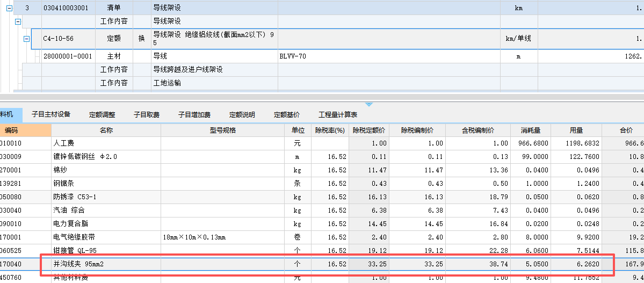Select the 防锈漆 C53-1 row

322,197
